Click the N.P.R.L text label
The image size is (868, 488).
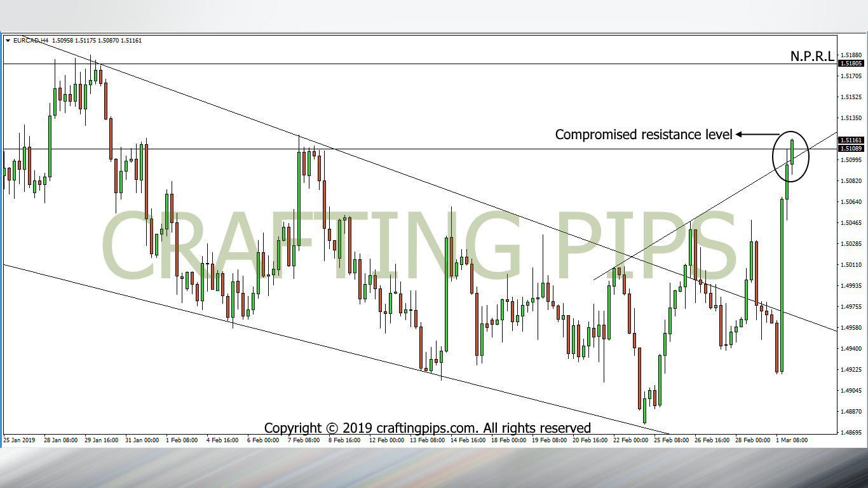click(x=812, y=57)
